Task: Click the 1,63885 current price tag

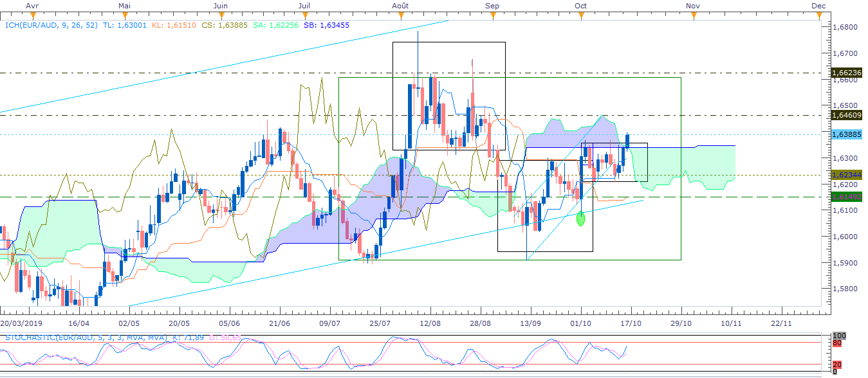Action: (x=847, y=134)
